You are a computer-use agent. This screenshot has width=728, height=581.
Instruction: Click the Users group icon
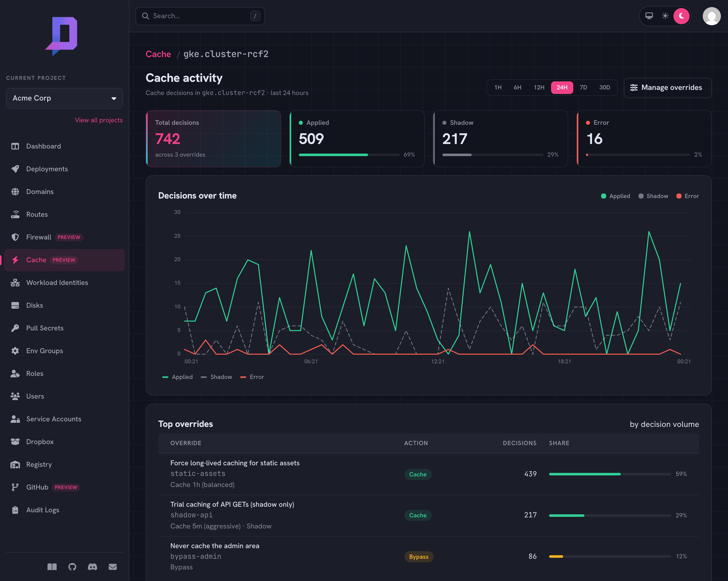[15, 396]
